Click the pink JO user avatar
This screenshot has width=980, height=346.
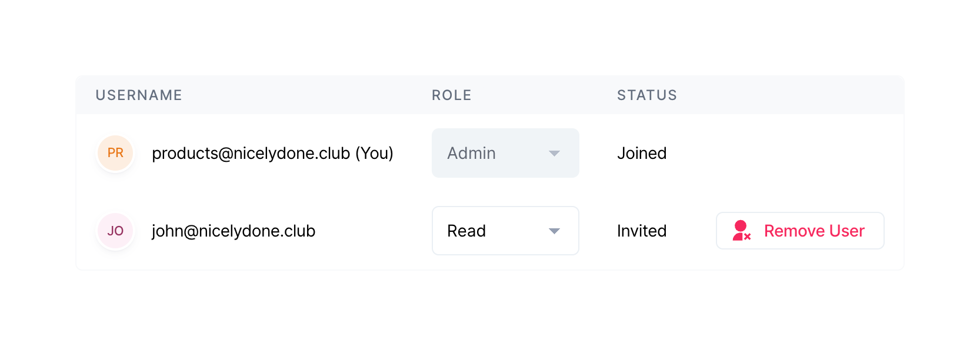[115, 231]
